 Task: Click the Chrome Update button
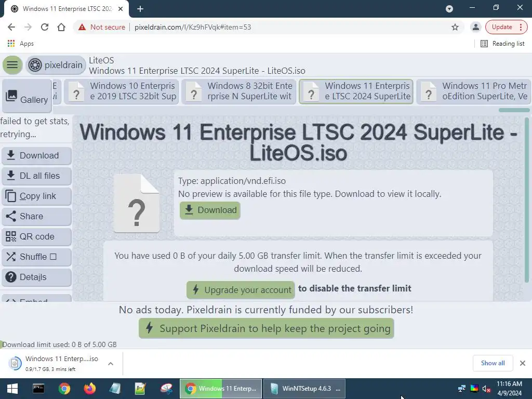tap(502, 27)
